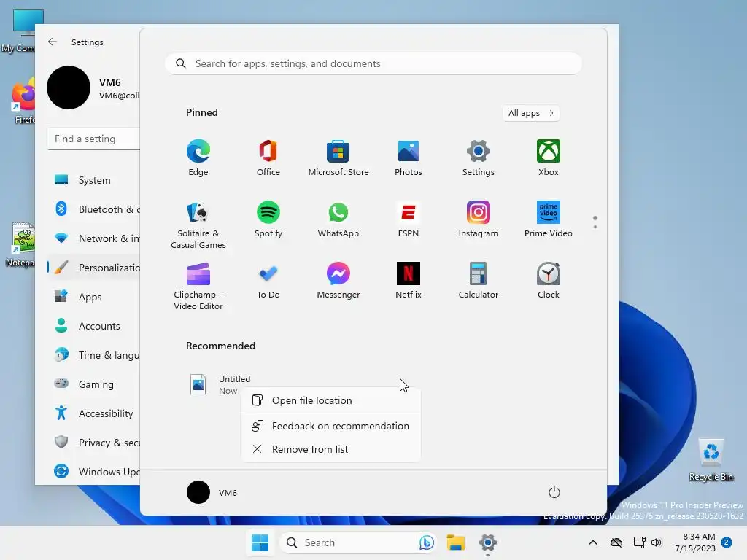Open VM6 user account in Start menu
This screenshot has width=747, height=560.
212,492
